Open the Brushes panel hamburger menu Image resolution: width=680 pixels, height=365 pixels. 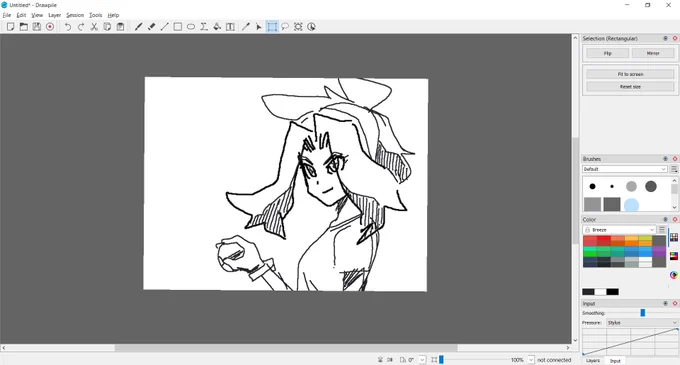pyautogui.click(x=674, y=169)
